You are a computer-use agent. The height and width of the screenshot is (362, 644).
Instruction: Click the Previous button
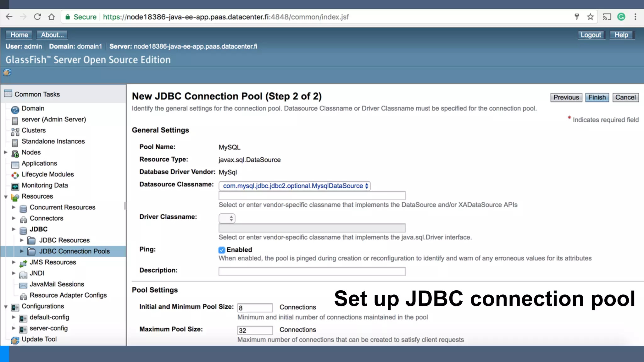pyautogui.click(x=566, y=97)
